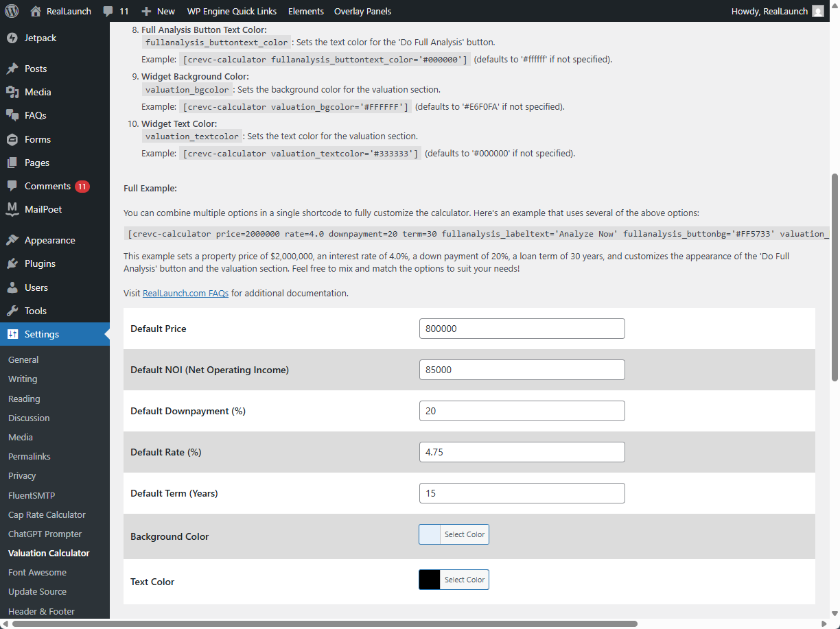This screenshot has width=840, height=629.
Task: Open WP Engine Quick Links menu
Action: tap(231, 11)
